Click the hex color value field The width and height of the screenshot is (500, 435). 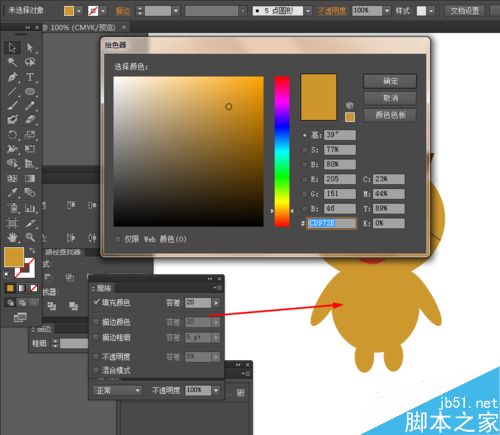[331, 223]
